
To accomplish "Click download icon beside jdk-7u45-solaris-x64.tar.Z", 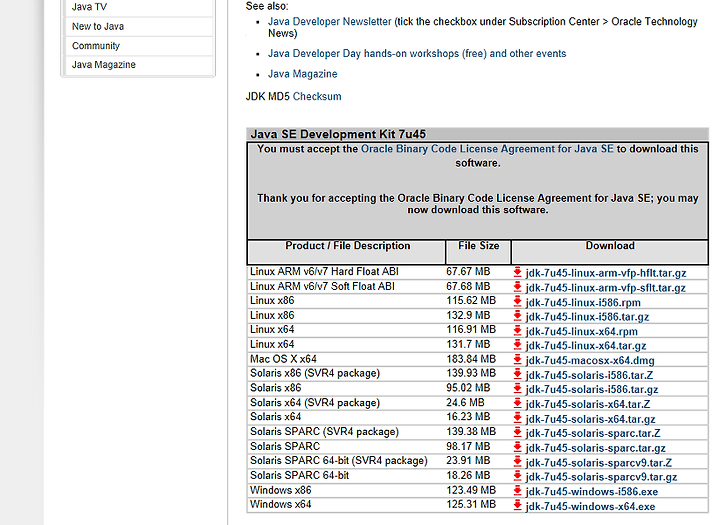I will tap(518, 404).
